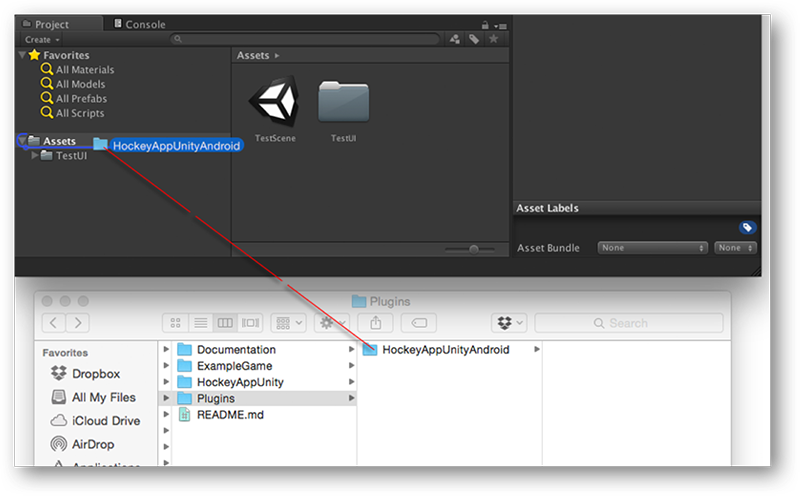Click the Asset Labels header
Image resolution: width=800 pixels, height=496 pixels.
[x=547, y=208]
